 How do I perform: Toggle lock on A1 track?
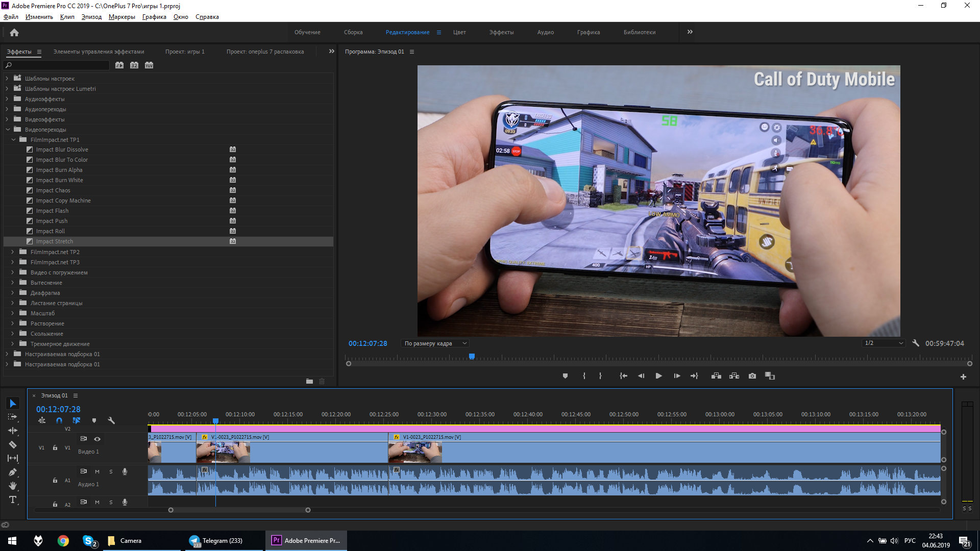pyautogui.click(x=55, y=480)
